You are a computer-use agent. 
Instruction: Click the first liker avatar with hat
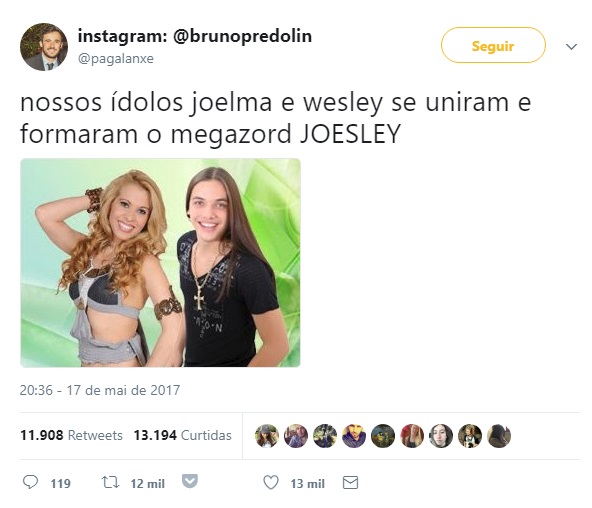click(267, 436)
